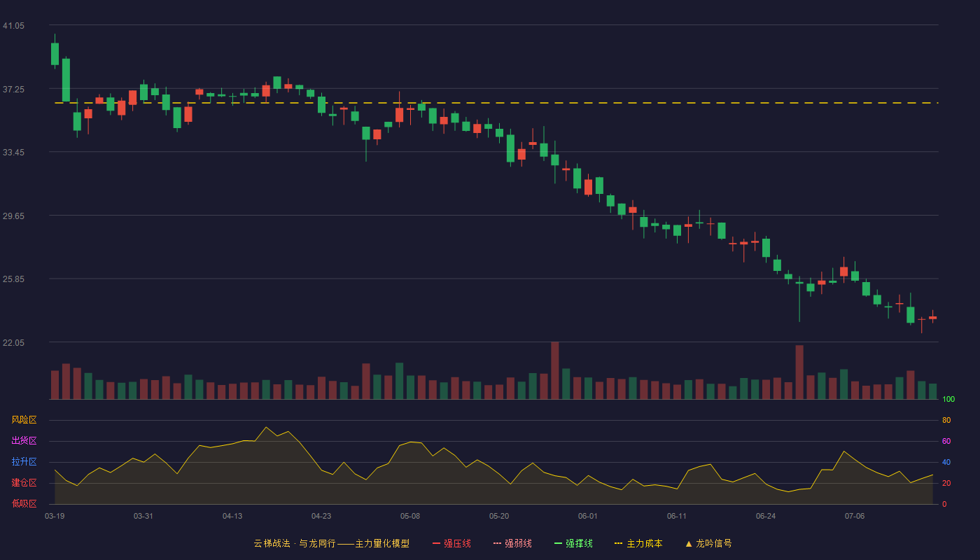The height and width of the screenshot is (560, 980).
Task: Toggle the 强弱线 legend entry
Action: (x=512, y=543)
